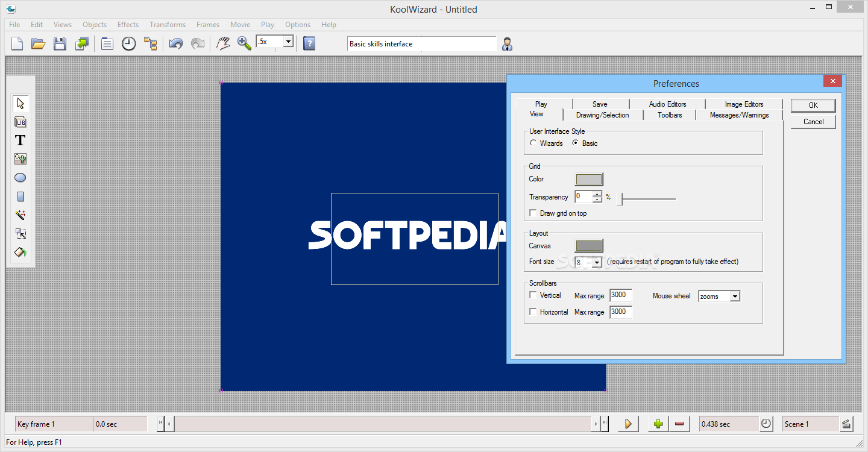Click the Undo arrow icon
Viewport: 868px width, 452px height.
176,43
